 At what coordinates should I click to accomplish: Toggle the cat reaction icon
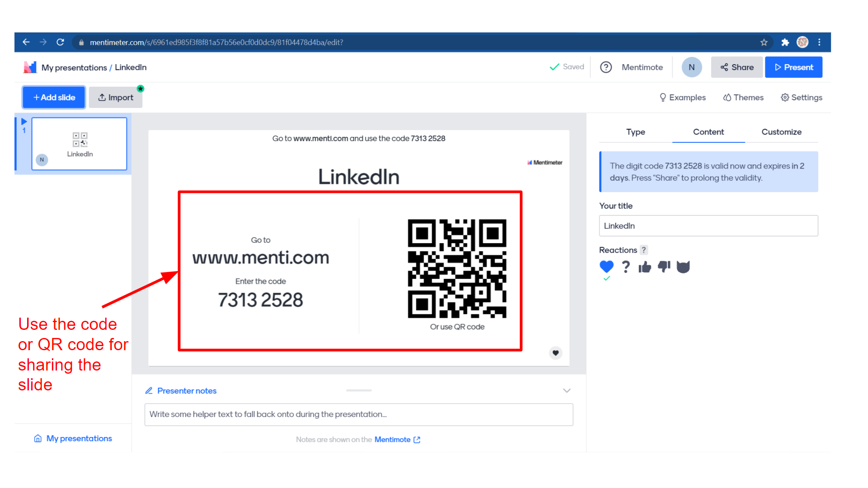(x=683, y=267)
